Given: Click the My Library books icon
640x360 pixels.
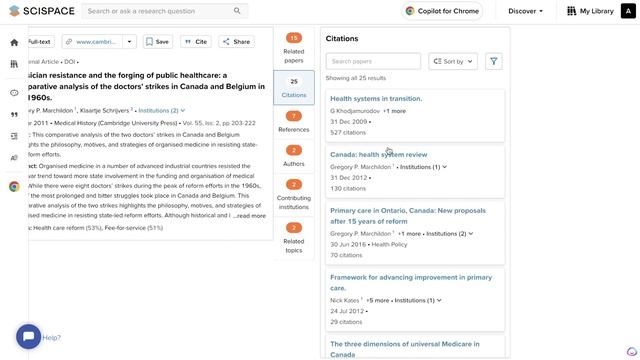Looking at the screenshot, I should coord(571,11).
